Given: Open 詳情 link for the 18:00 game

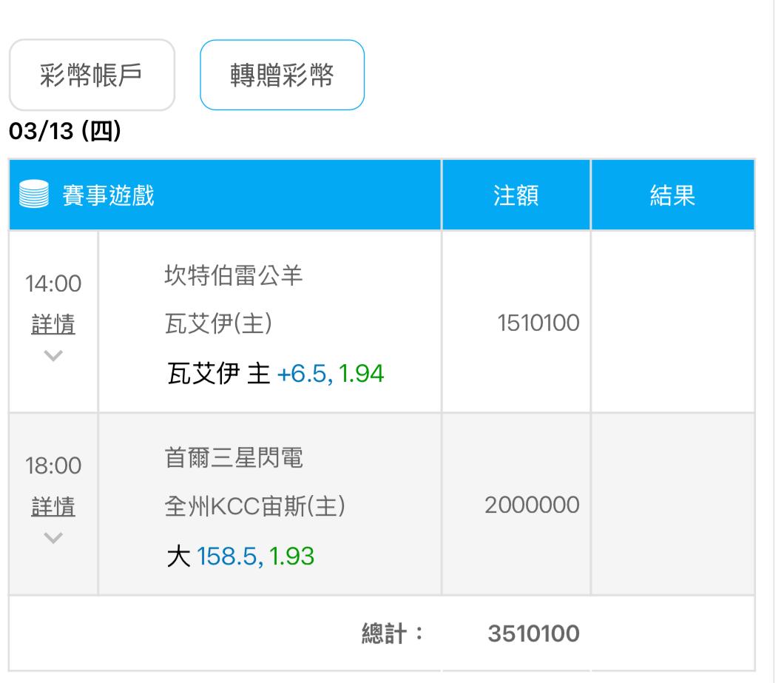Looking at the screenshot, I should tap(53, 506).
